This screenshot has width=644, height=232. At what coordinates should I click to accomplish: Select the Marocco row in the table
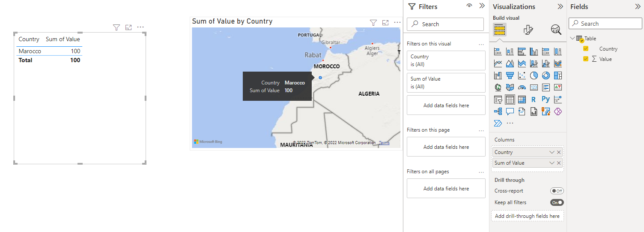click(x=49, y=51)
